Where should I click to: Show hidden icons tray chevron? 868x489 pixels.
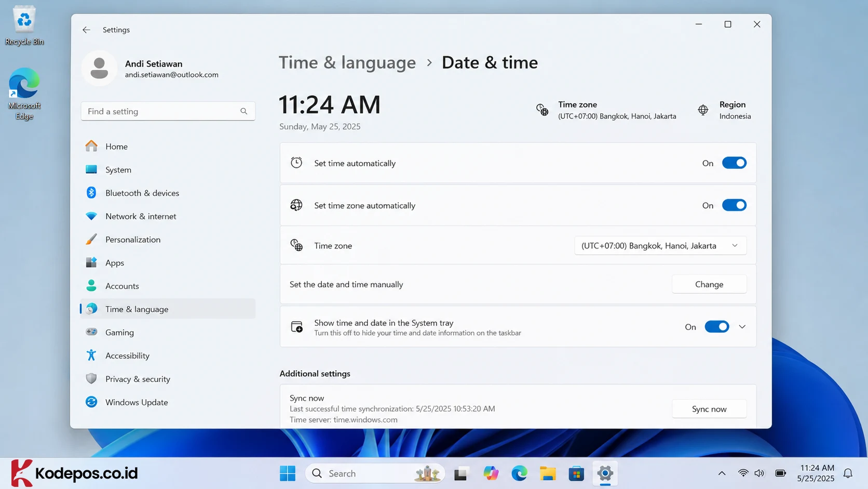click(722, 473)
